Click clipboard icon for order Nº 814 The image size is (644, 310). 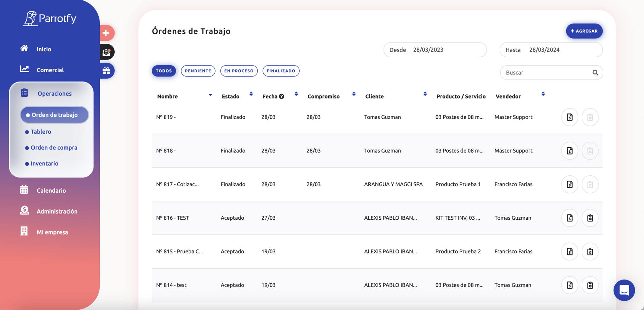[590, 285]
